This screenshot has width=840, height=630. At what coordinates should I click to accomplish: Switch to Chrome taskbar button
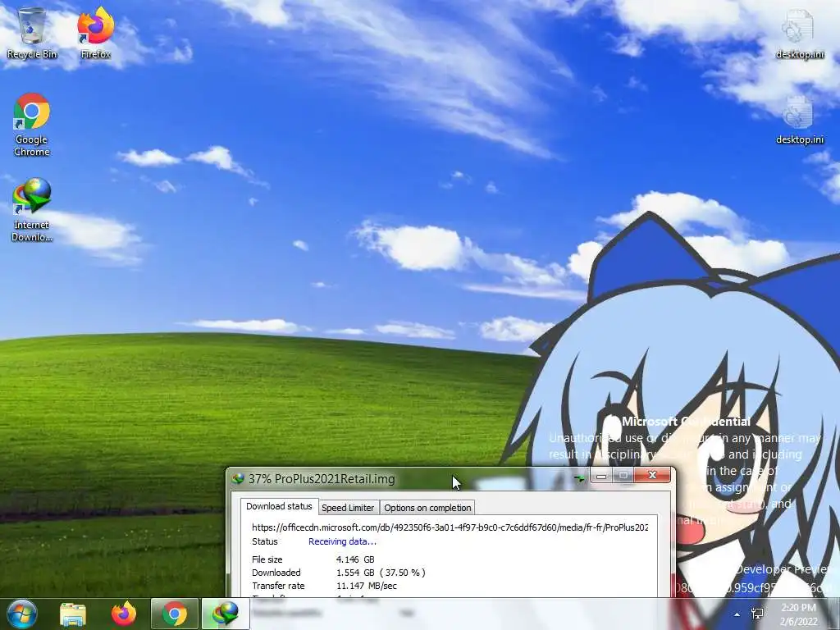click(x=175, y=614)
